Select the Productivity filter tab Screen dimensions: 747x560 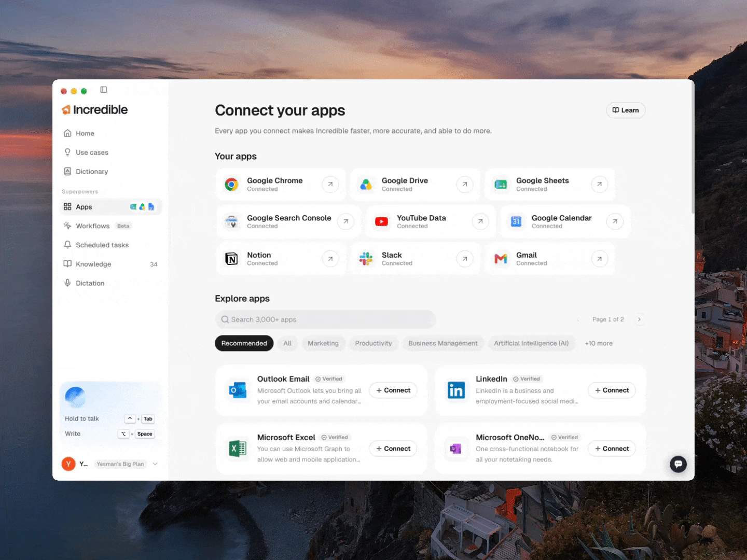(x=374, y=343)
